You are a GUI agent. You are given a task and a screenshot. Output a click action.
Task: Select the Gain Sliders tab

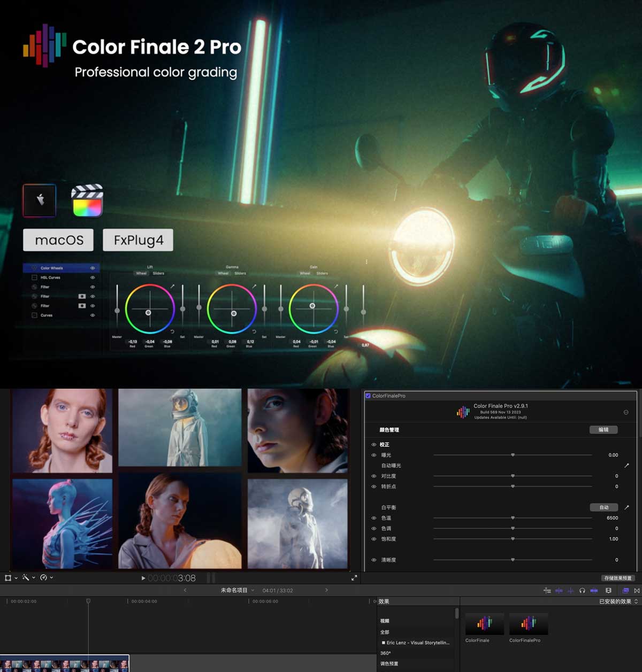pos(322,273)
